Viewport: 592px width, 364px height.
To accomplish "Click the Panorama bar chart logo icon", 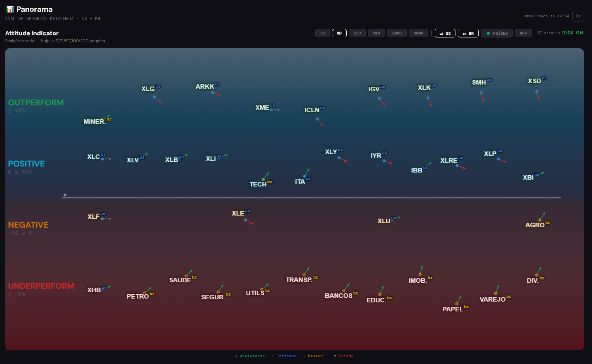I will pyautogui.click(x=10, y=9).
